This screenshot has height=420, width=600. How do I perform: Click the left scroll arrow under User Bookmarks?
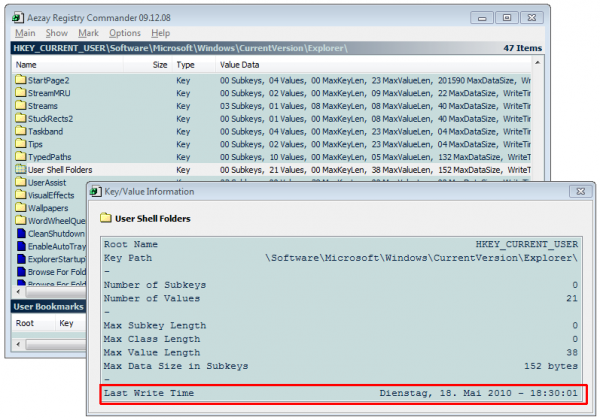click(x=18, y=345)
